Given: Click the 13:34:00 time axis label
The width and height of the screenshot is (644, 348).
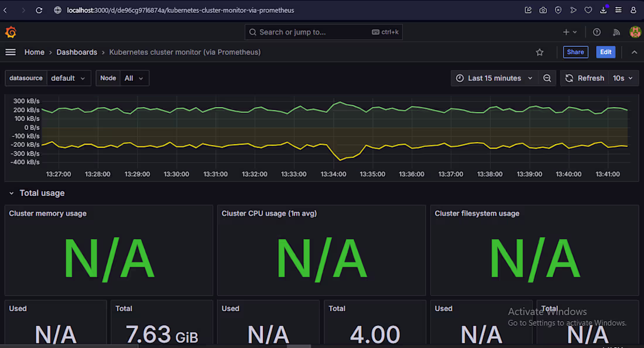Looking at the screenshot, I should (333, 174).
